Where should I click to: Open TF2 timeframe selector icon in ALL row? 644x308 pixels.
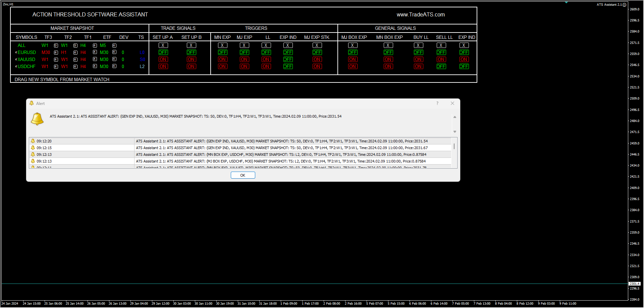click(75, 46)
